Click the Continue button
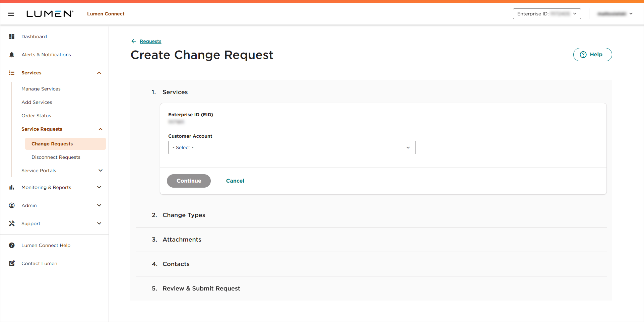The width and height of the screenshot is (644, 322). click(x=189, y=181)
